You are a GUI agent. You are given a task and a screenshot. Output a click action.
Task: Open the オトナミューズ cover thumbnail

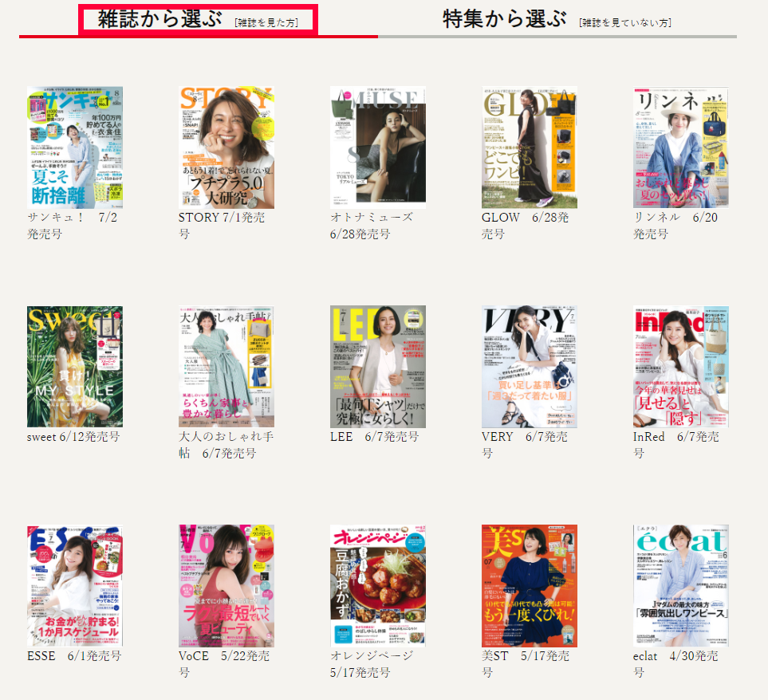[378, 147]
